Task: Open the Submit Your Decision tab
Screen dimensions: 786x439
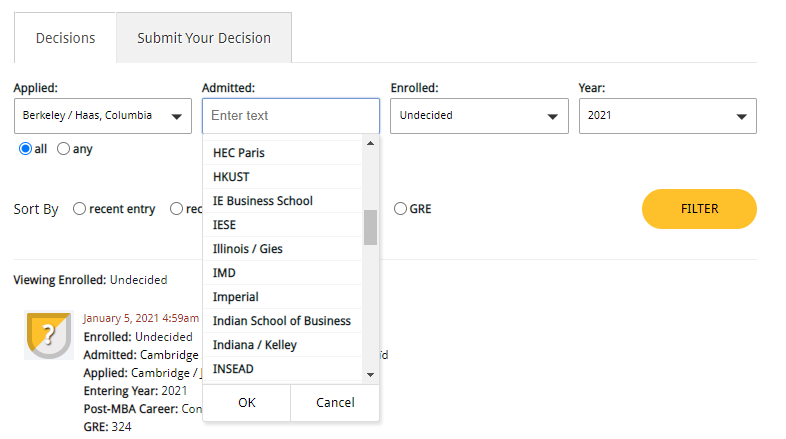Action: tap(204, 38)
